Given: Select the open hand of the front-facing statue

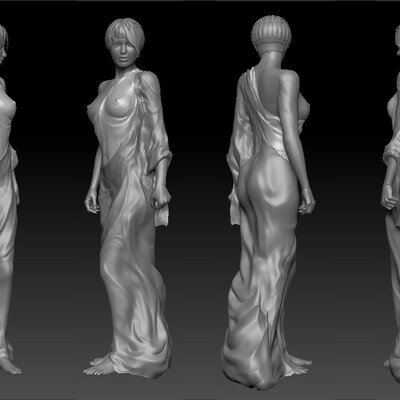Looking at the screenshot, I should click(x=91, y=202).
